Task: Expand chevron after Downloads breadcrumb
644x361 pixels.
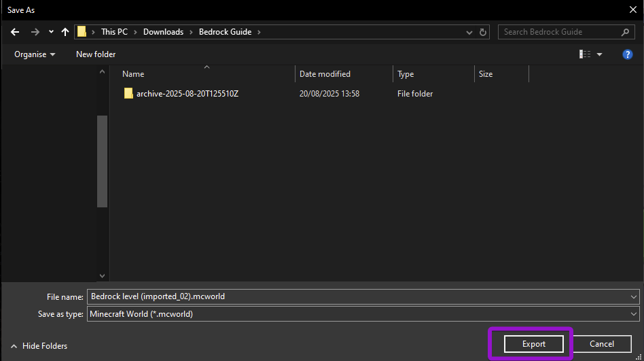Action: pyautogui.click(x=191, y=32)
